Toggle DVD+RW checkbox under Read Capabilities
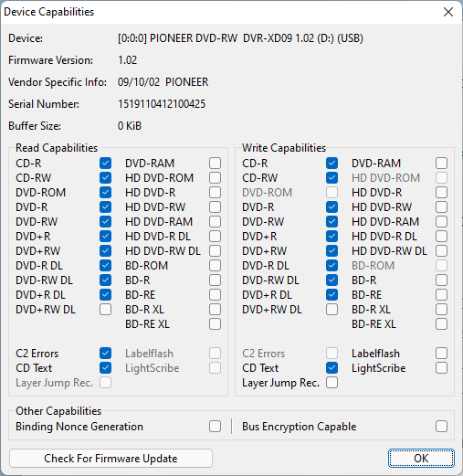Viewport: 463px width, 476px height. (x=105, y=251)
